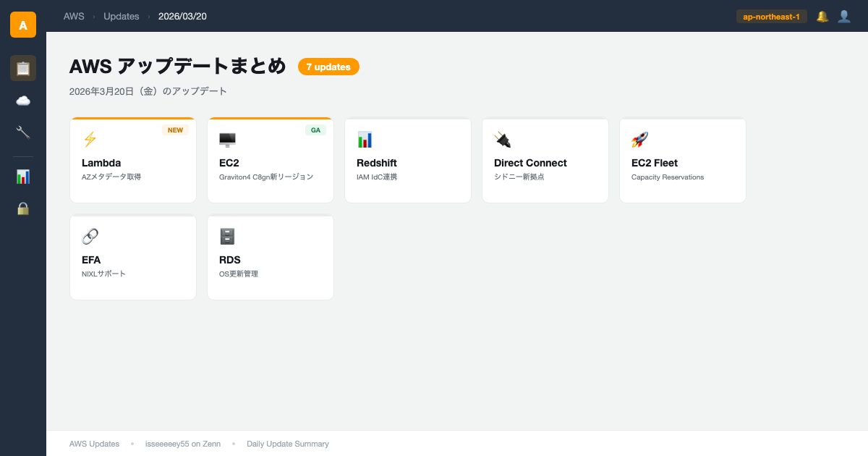868x456 pixels.
Task: Navigate to Updates breadcrumb
Action: pyautogui.click(x=121, y=16)
